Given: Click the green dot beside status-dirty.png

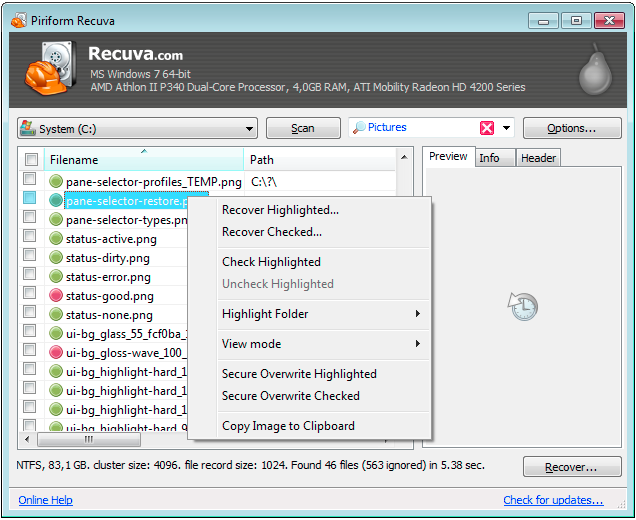Looking at the screenshot, I should tap(56, 258).
